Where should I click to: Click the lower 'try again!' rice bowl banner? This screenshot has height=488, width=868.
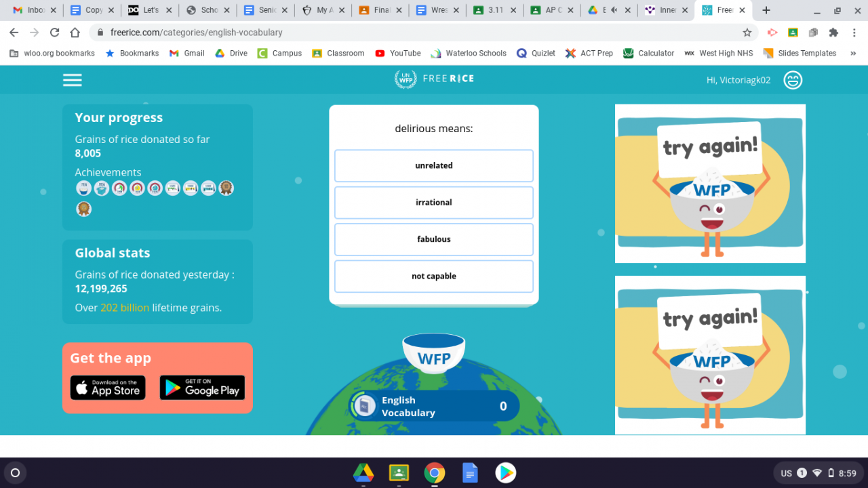coord(710,355)
